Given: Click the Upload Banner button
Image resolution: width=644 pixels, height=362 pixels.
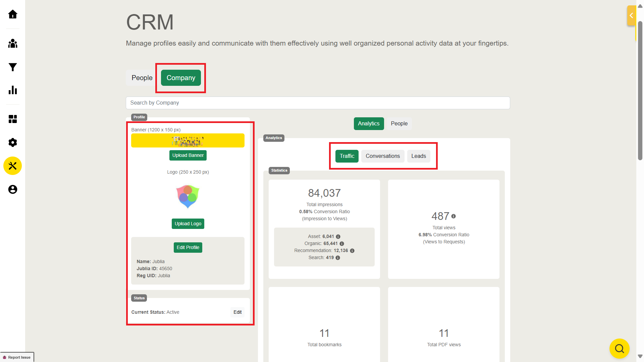Looking at the screenshot, I should (x=188, y=155).
